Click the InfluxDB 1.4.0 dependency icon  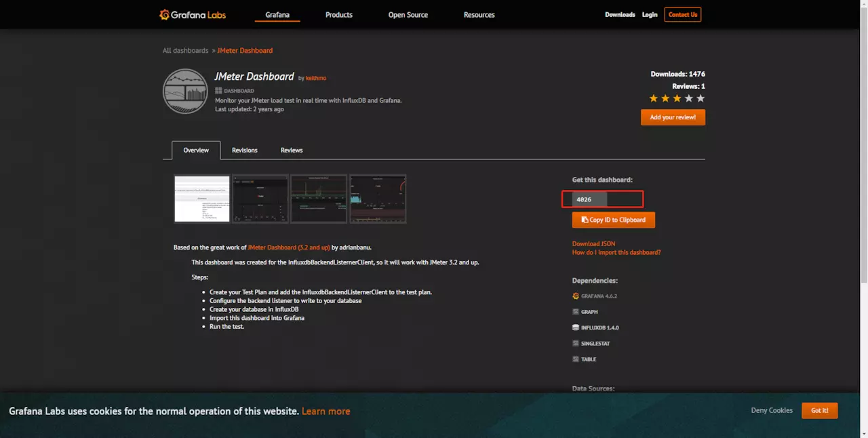coord(576,327)
